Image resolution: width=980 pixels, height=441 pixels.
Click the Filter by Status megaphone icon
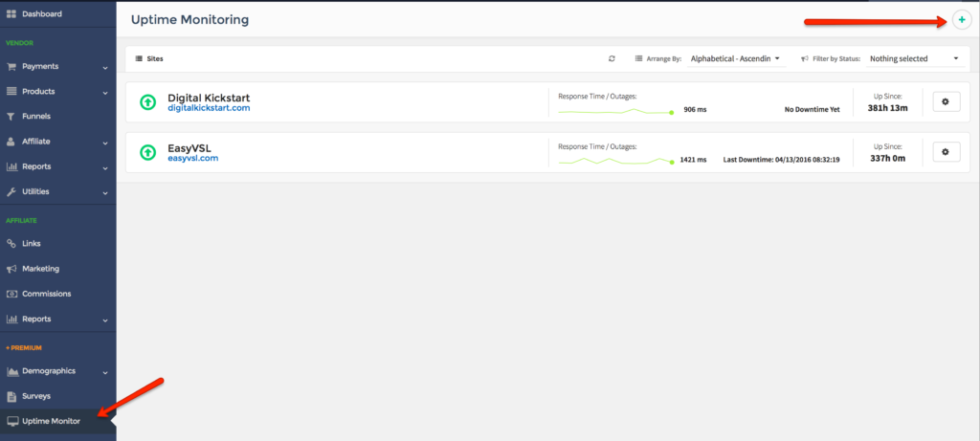[x=805, y=58]
